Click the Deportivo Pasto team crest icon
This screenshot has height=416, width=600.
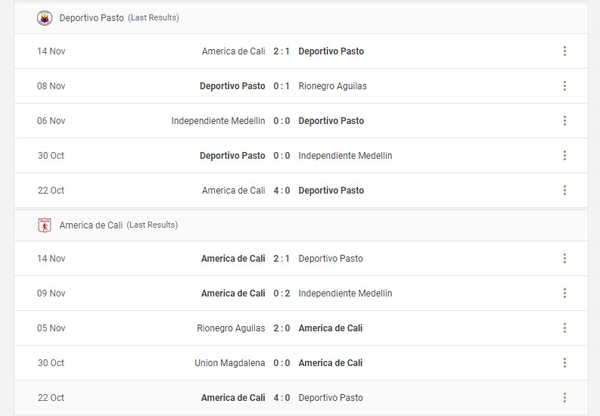[44, 18]
